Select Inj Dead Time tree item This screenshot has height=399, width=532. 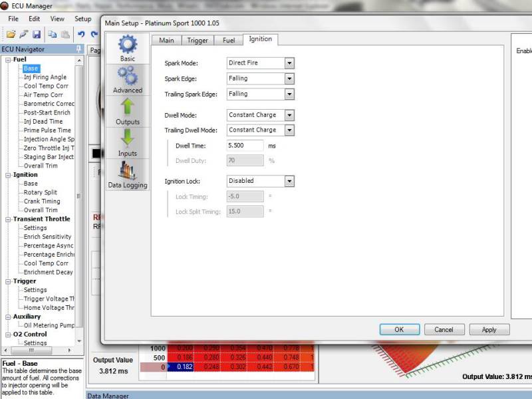43,121
